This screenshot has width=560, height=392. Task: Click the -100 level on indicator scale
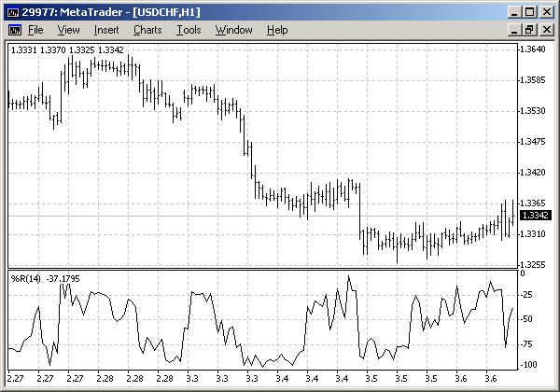(528, 365)
